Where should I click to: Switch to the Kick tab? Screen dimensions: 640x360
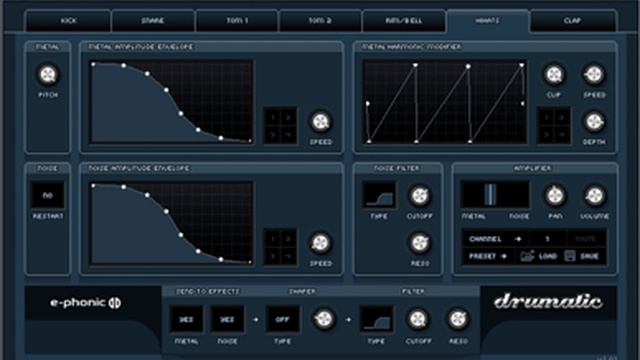68,20
